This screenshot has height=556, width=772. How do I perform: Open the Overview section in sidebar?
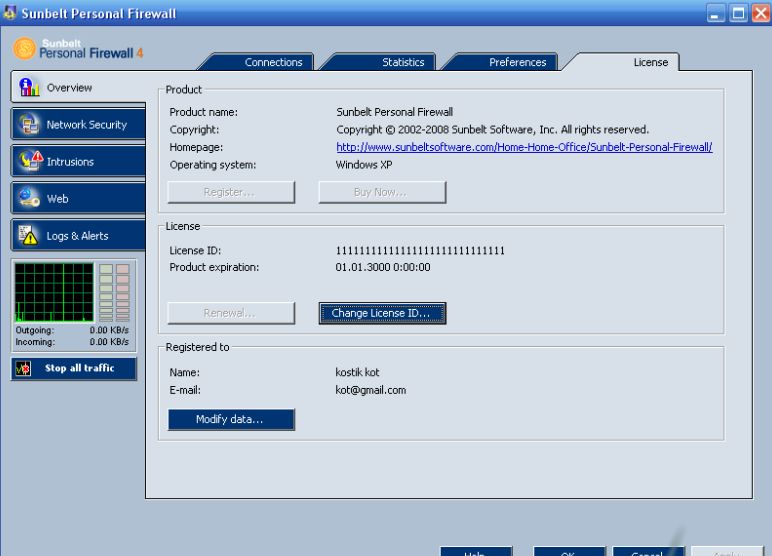(78, 87)
